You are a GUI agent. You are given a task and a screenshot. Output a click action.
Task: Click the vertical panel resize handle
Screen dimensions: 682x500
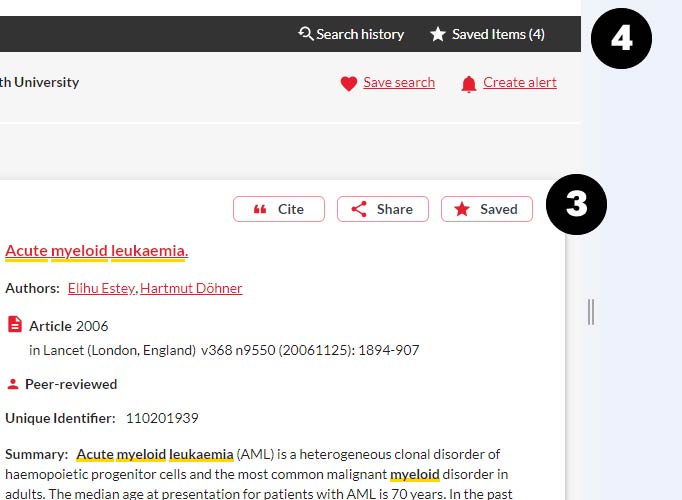tap(591, 312)
